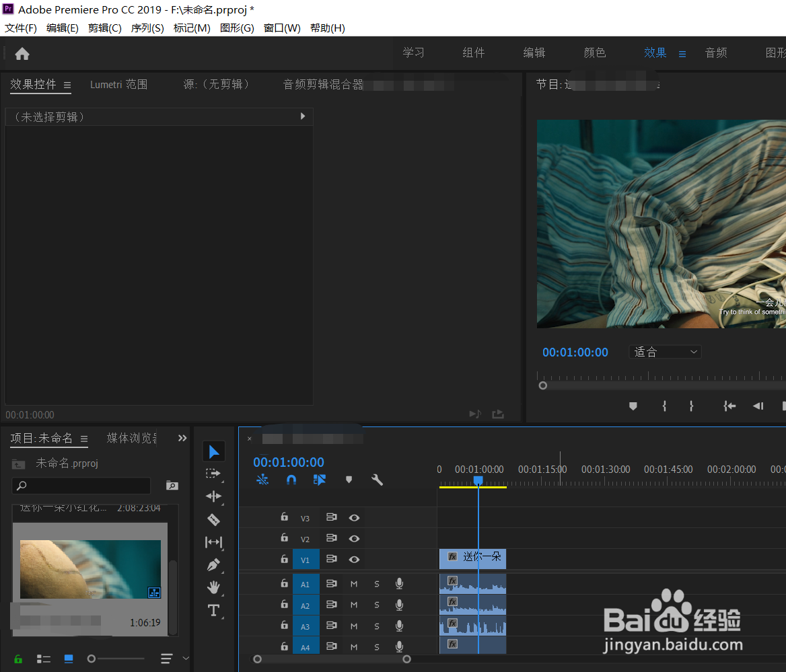
Task: Expand hidden project panel tabs chevron
Action: point(182,438)
